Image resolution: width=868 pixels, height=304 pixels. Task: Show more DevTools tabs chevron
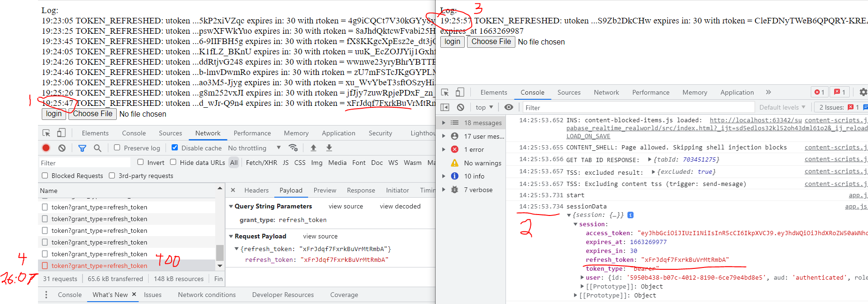tap(768, 92)
